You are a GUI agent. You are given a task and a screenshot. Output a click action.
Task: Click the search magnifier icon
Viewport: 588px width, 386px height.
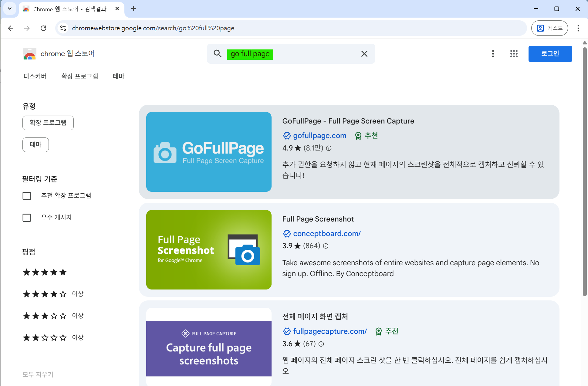[218, 54]
